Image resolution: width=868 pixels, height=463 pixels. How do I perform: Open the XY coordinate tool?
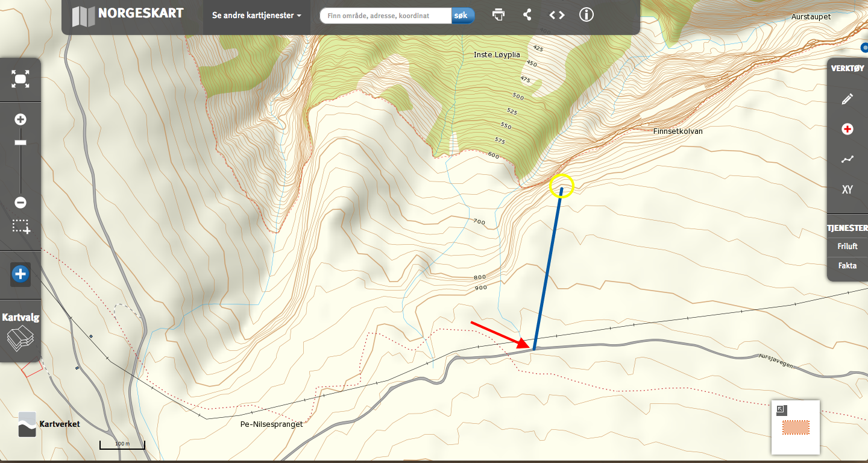coord(848,189)
